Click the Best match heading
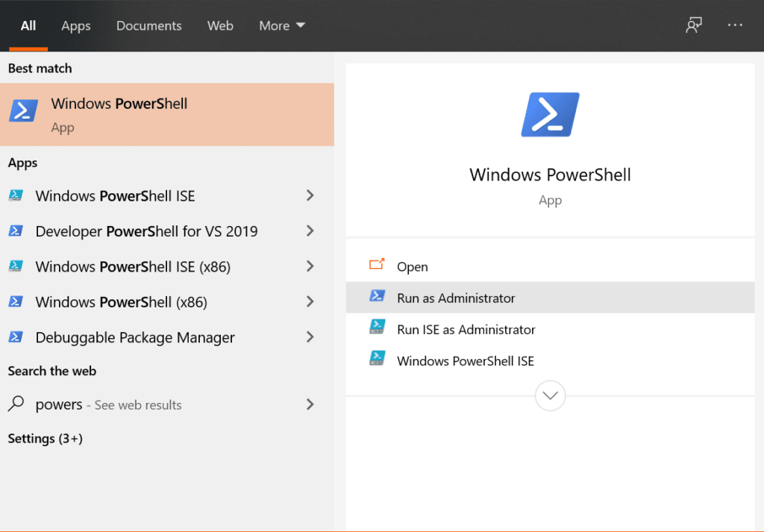The image size is (764, 532). click(x=40, y=68)
